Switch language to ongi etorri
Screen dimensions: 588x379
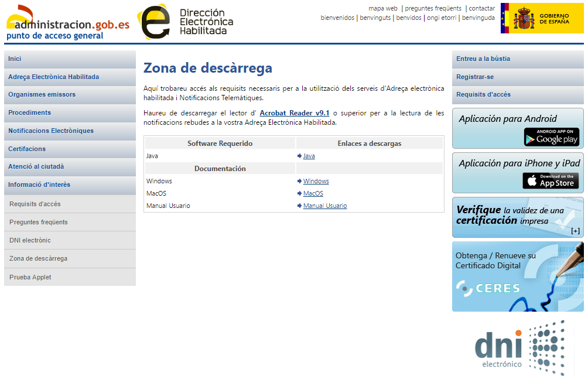tap(442, 18)
